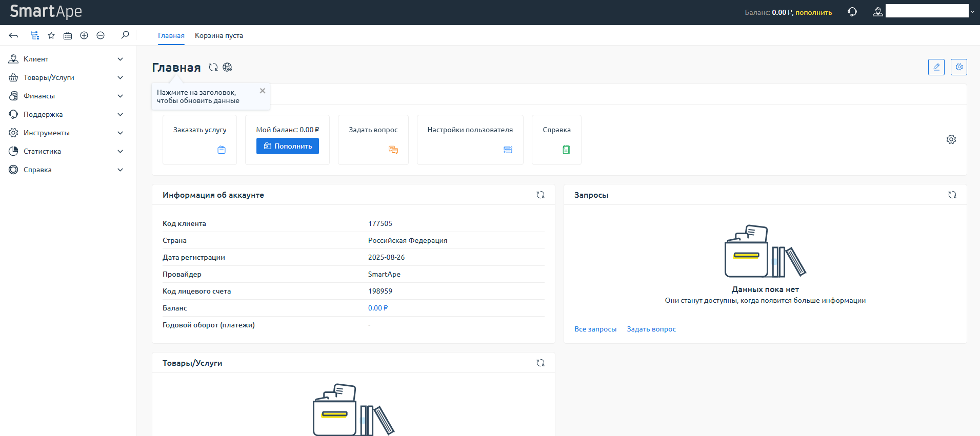Refresh the Информация об аккаунте panel

541,195
